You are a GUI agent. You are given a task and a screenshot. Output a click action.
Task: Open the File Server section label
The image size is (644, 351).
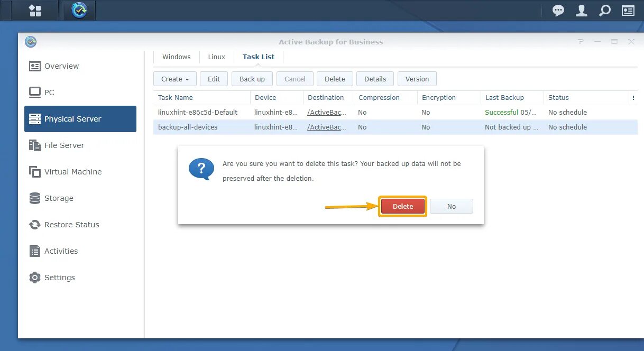[x=65, y=145]
